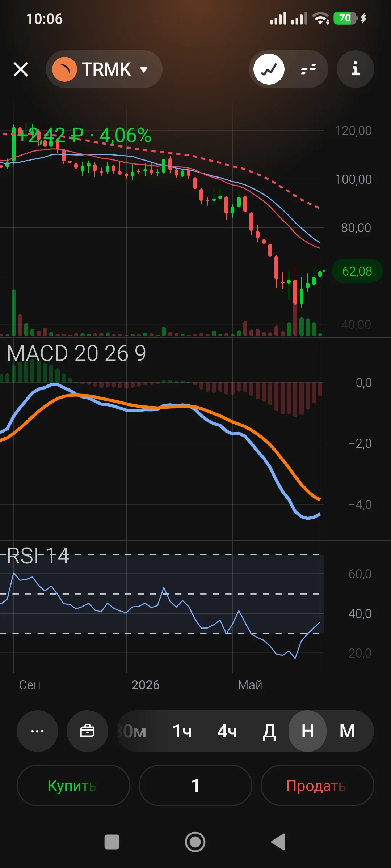Select the Н weekly timeframe
391x868 pixels.
pos(308,731)
